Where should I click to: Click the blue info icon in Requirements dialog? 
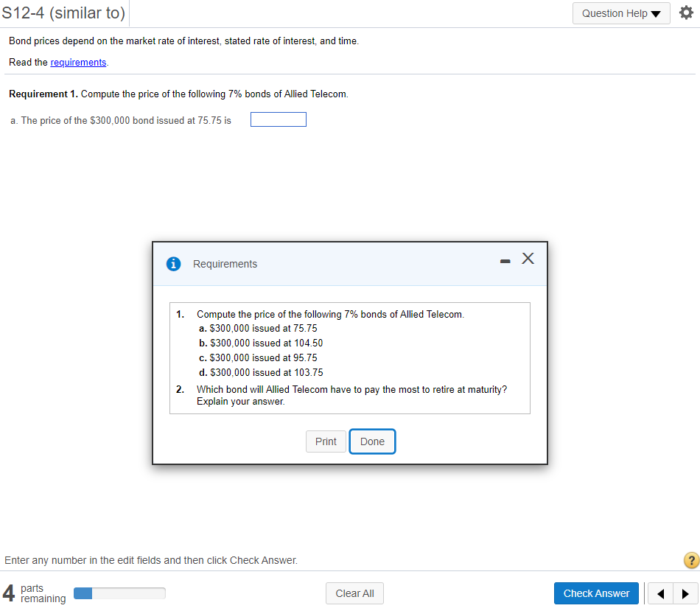point(174,264)
